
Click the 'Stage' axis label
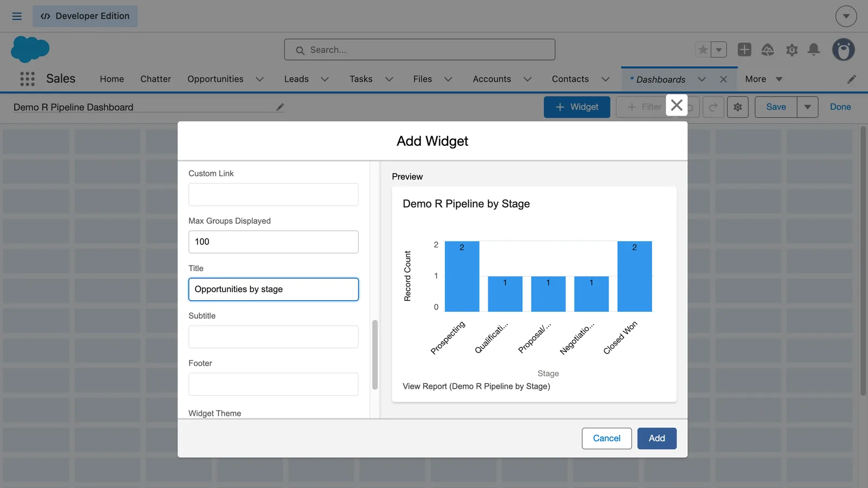coord(548,374)
